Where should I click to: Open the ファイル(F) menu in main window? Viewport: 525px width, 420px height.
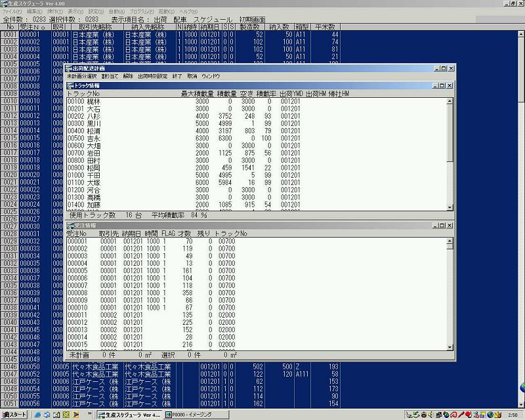pyautogui.click(x=12, y=12)
